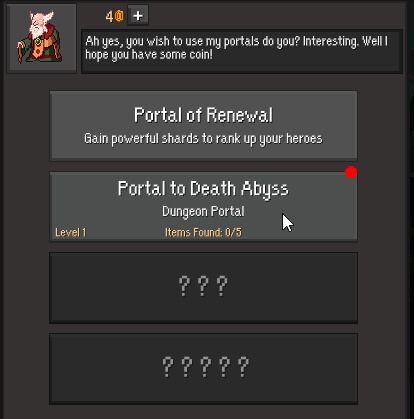Enter the Portal to Death Abyss
This screenshot has width=414, height=419.
click(203, 206)
